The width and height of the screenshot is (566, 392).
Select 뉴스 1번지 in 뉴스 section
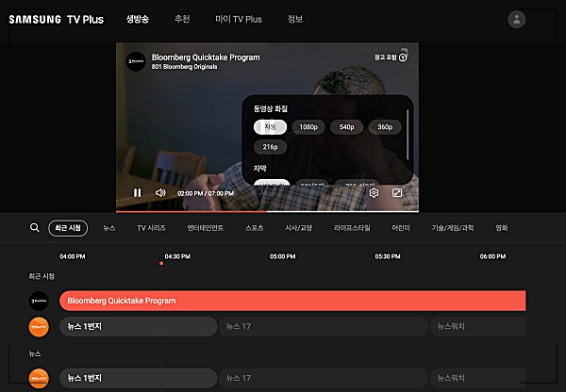(x=139, y=378)
